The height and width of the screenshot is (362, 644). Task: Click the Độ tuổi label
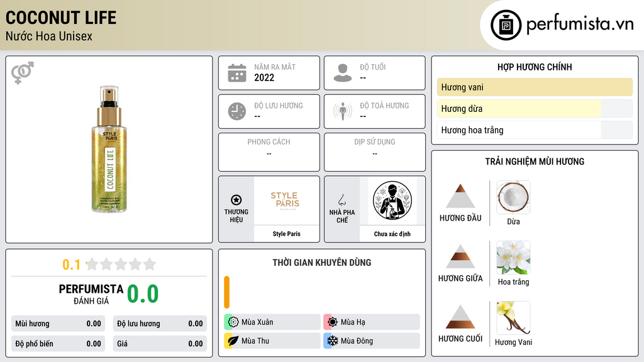pos(373,67)
